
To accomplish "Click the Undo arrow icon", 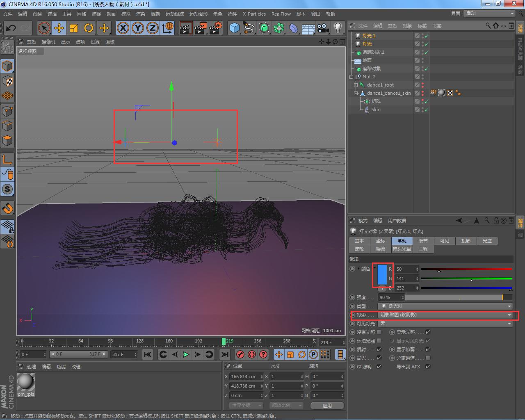I will 11,28.
